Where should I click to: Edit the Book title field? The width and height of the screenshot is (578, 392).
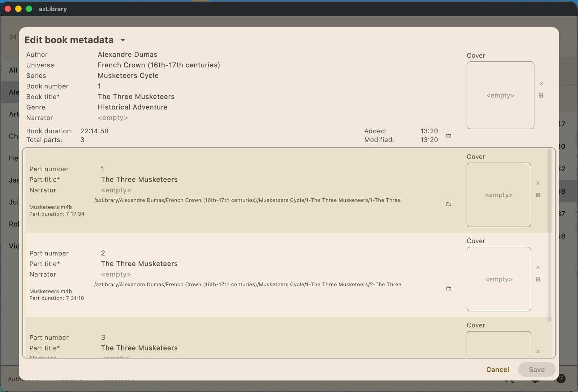136,96
